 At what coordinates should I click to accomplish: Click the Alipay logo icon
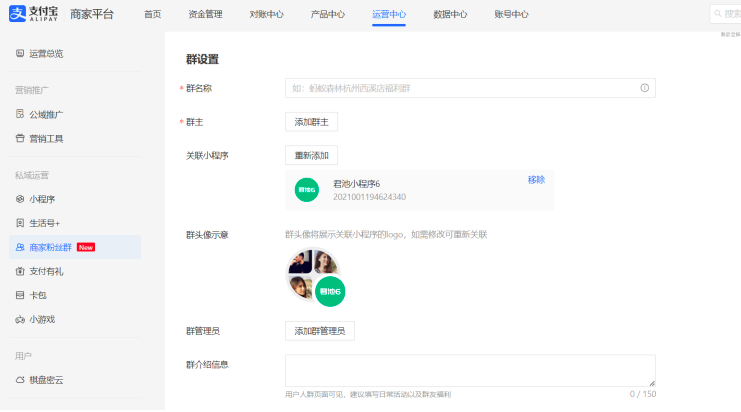pyautogui.click(x=17, y=14)
